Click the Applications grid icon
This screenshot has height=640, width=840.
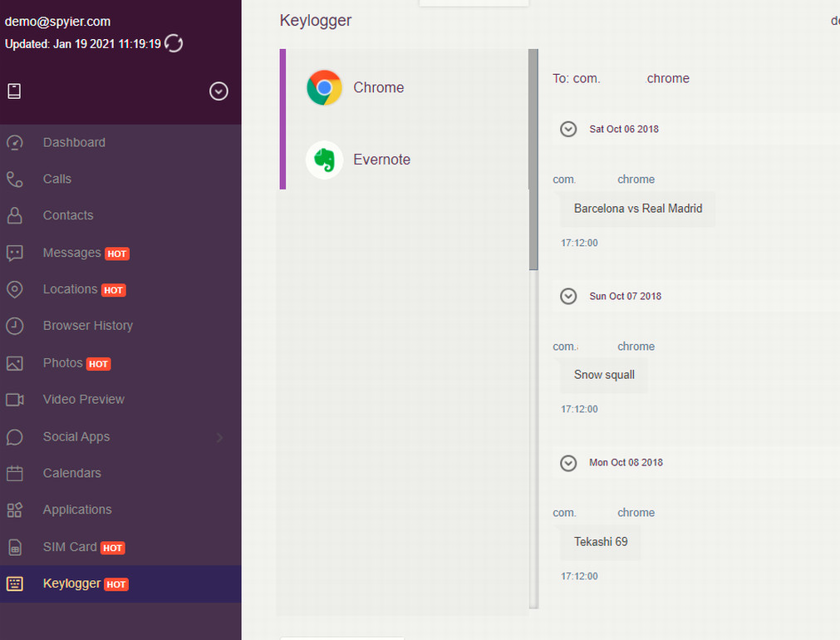[x=14, y=510]
